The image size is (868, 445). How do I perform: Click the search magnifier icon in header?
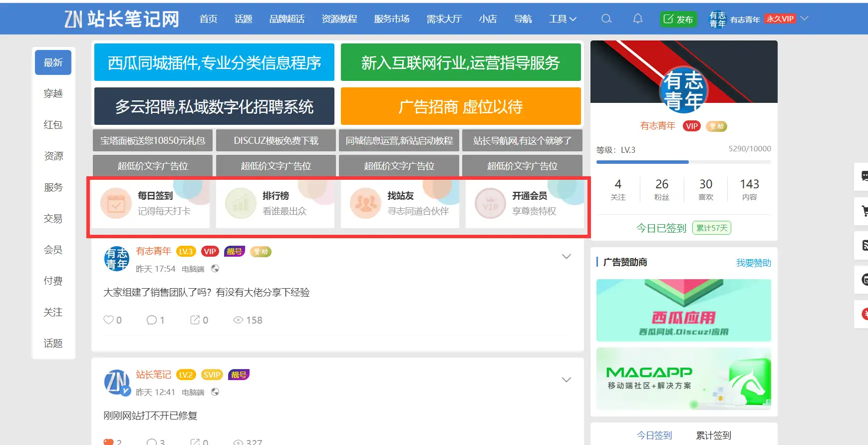[x=606, y=19]
